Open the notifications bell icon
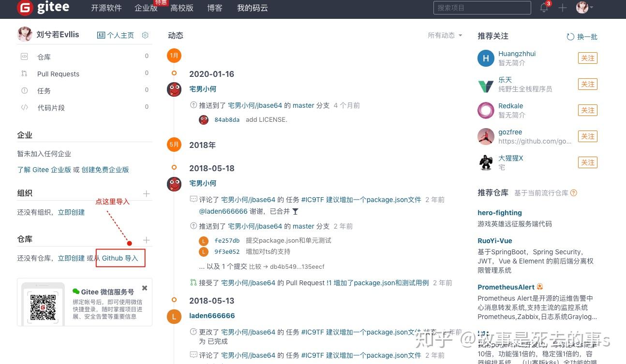626x364 pixels. pyautogui.click(x=545, y=8)
